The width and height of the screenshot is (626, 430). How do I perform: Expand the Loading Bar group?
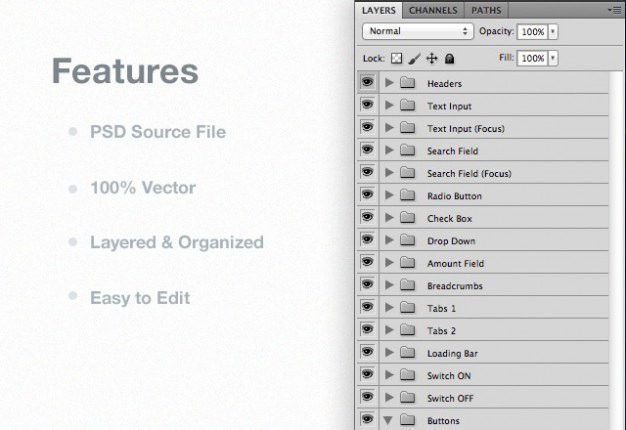coord(389,353)
